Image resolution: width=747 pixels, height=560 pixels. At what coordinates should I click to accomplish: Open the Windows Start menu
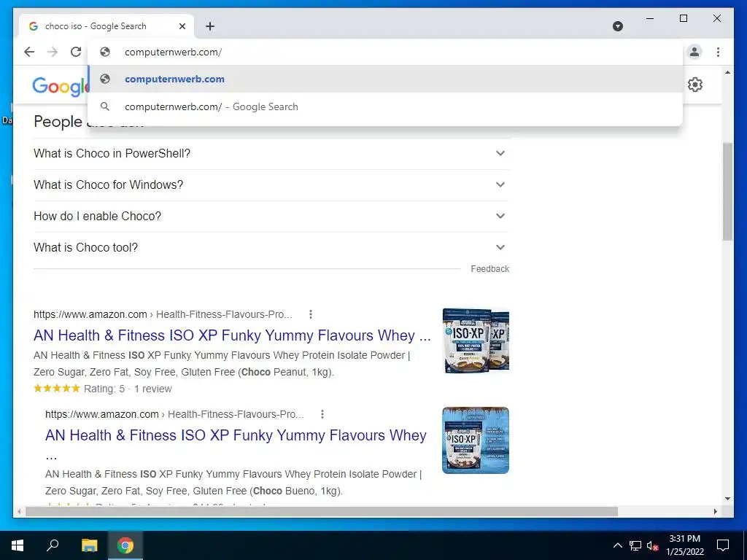tap(18, 545)
